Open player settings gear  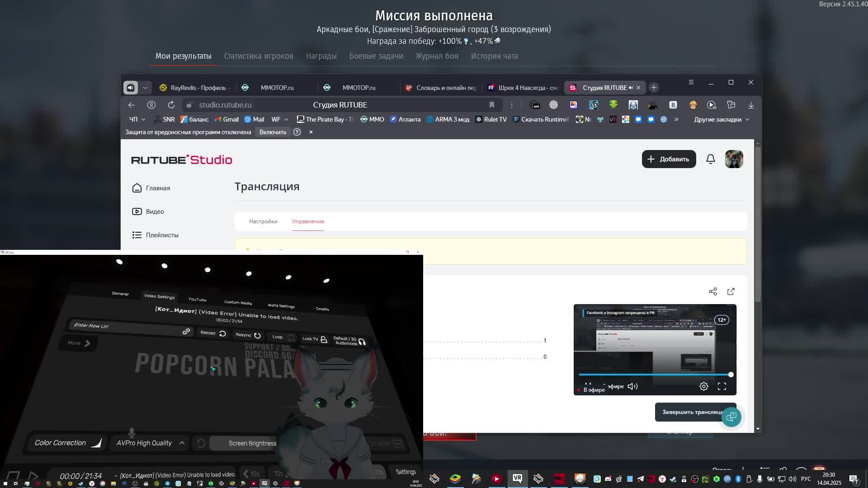704,386
